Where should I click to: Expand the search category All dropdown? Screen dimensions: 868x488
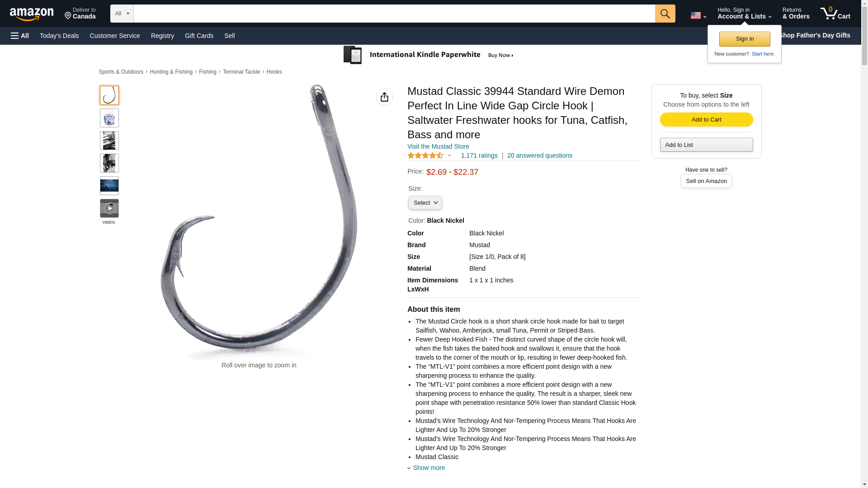point(122,14)
